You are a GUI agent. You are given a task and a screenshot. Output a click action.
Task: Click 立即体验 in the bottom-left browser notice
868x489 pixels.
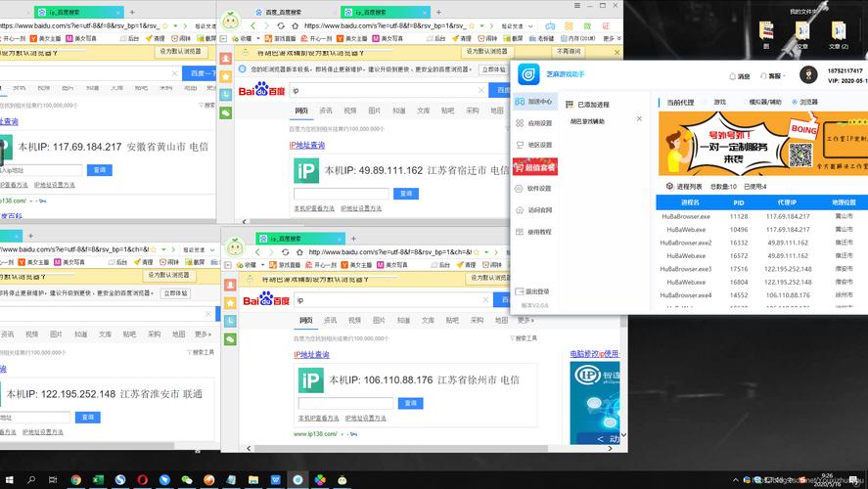point(175,293)
